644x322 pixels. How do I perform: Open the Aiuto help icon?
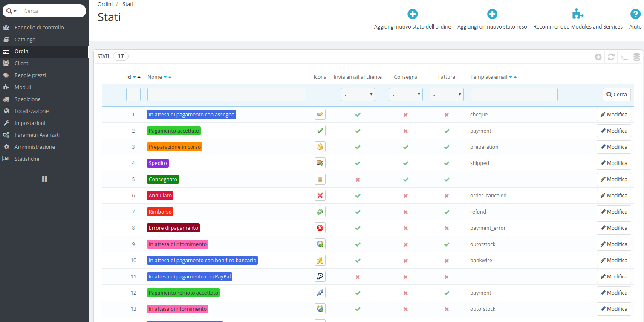[x=635, y=14]
